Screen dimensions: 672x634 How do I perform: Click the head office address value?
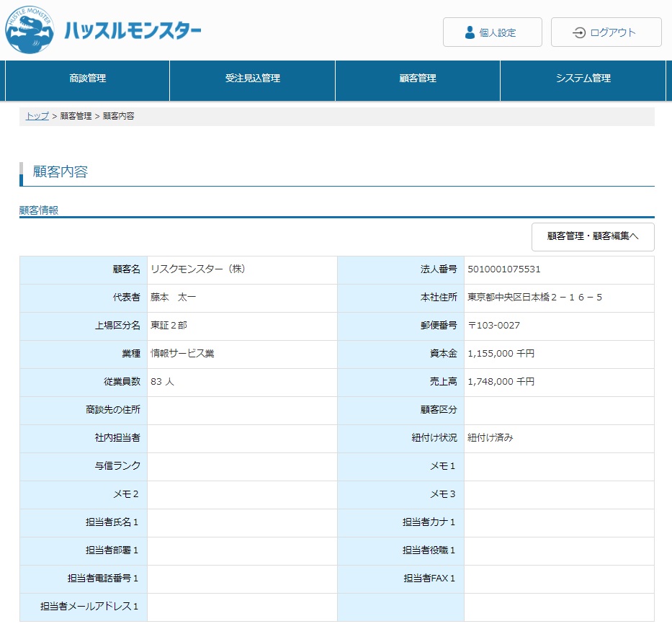tap(534, 298)
